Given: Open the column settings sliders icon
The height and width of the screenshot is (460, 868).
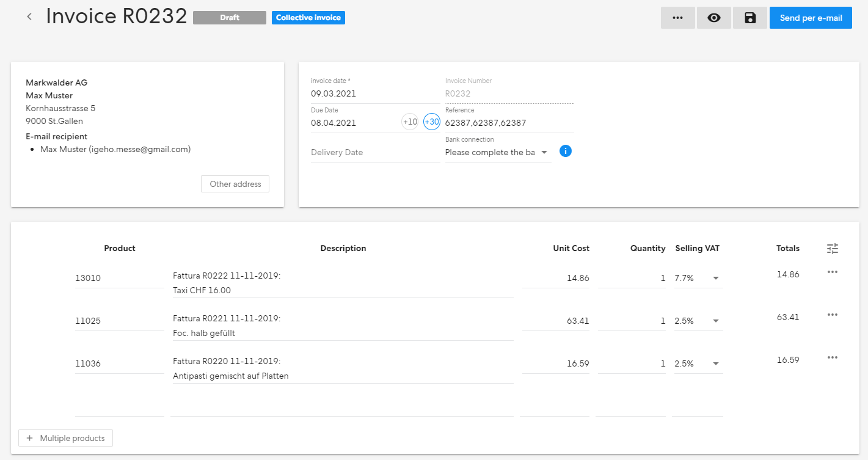Looking at the screenshot, I should point(833,249).
